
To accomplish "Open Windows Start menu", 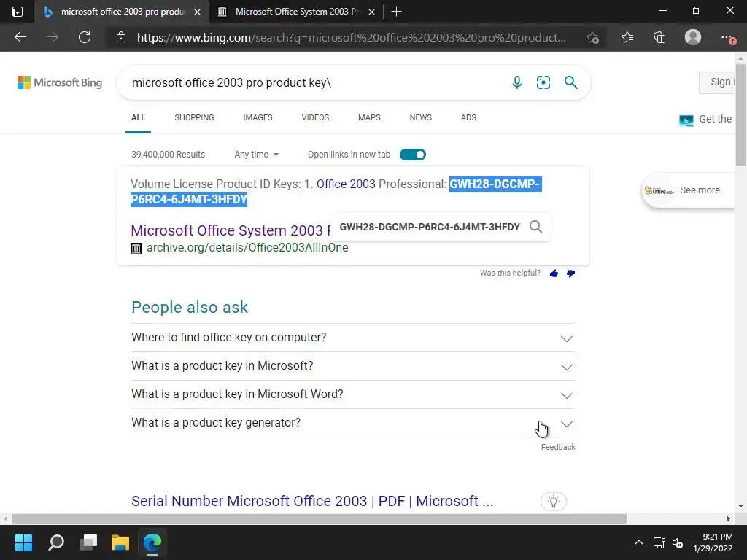I will 23,542.
